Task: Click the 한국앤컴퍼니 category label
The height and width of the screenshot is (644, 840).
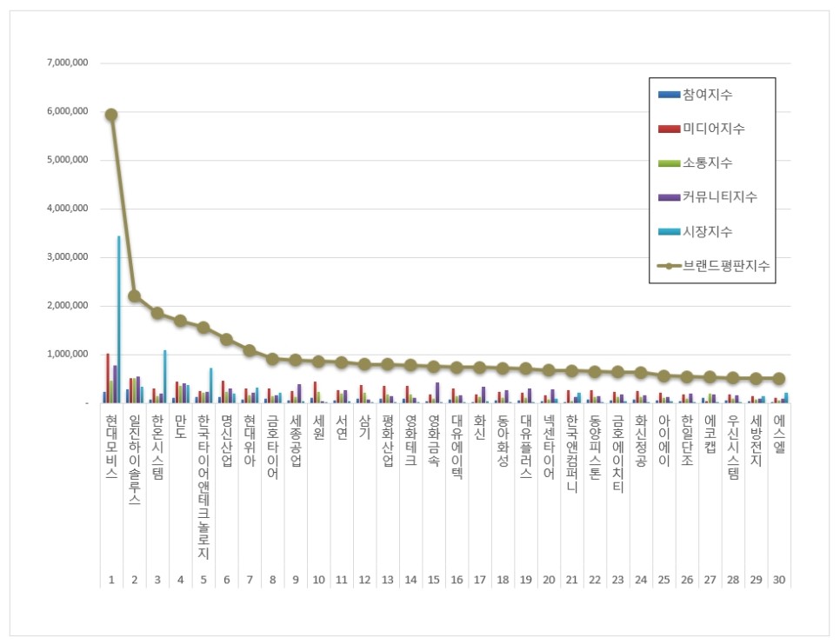Action: click(x=572, y=454)
